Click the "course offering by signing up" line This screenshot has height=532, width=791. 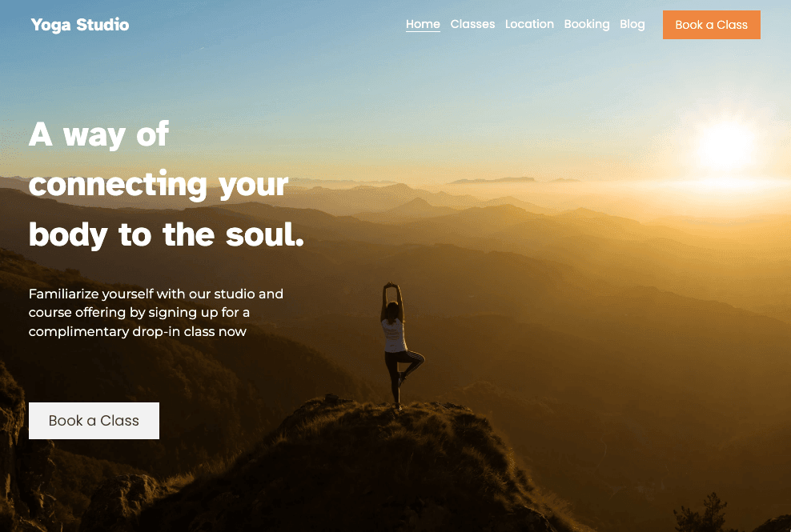(139, 312)
